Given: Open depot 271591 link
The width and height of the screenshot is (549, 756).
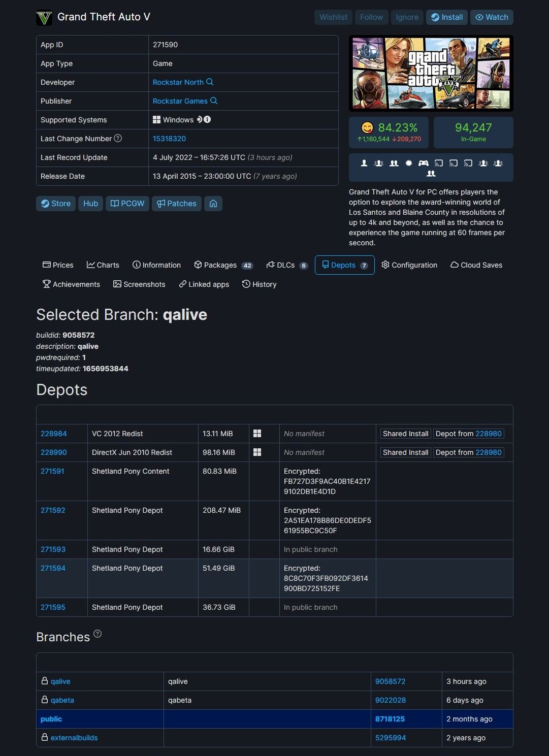Looking at the screenshot, I should coord(52,471).
